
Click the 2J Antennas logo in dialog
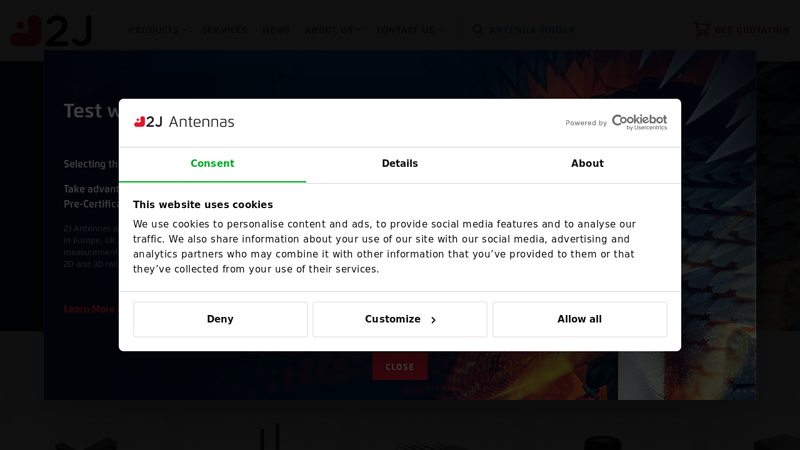184,121
